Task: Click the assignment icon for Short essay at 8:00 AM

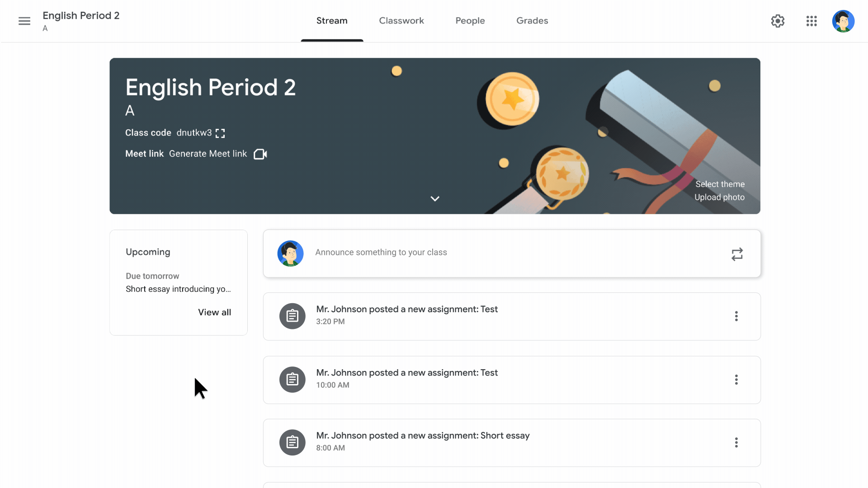Action: 292,442
